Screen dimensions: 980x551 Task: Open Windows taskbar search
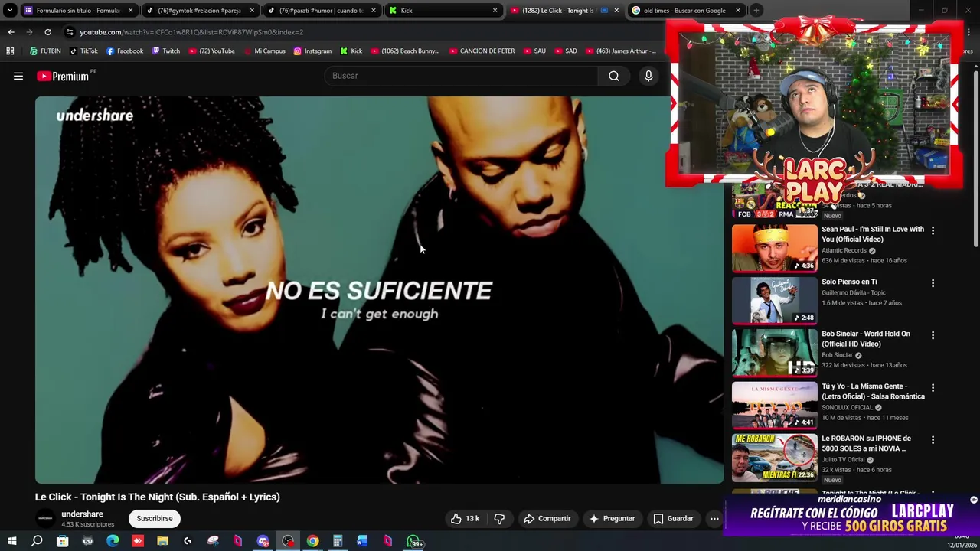[37, 542]
